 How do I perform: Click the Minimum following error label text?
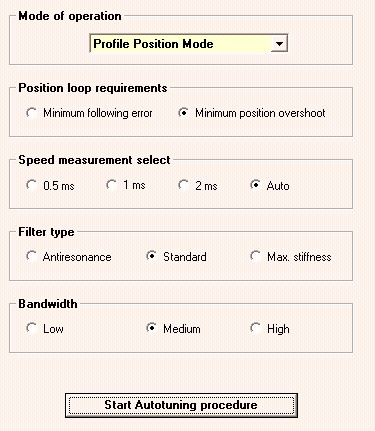point(98,113)
